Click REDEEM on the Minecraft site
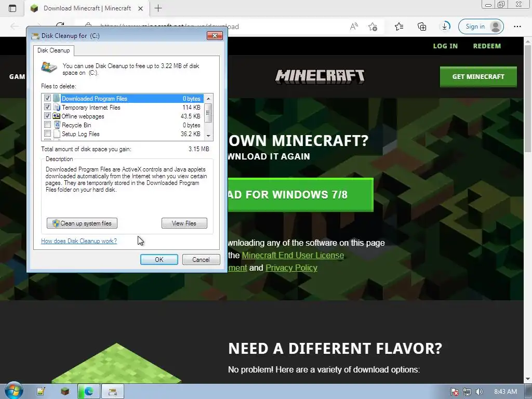This screenshot has width=532, height=399. [487, 46]
